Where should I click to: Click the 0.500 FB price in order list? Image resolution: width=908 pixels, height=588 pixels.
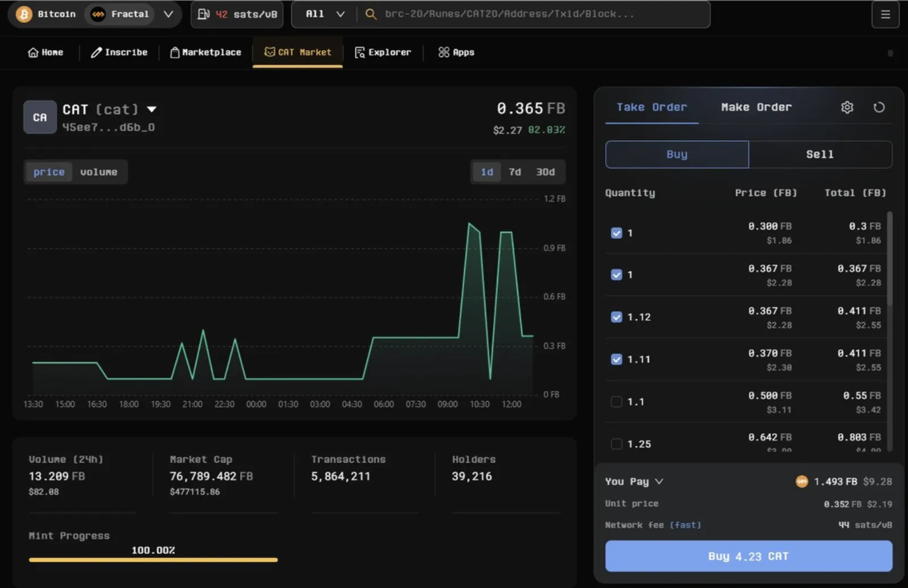click(x=770, y=396)
